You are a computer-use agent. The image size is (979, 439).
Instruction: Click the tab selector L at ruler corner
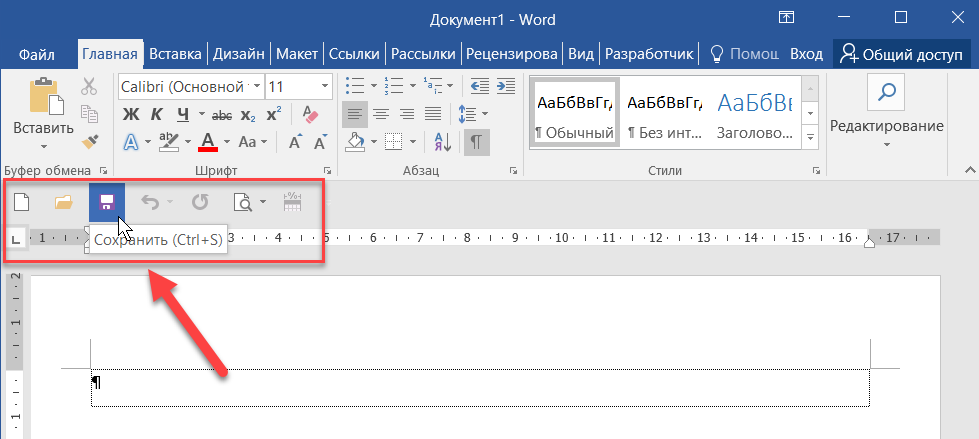point(17,237)
